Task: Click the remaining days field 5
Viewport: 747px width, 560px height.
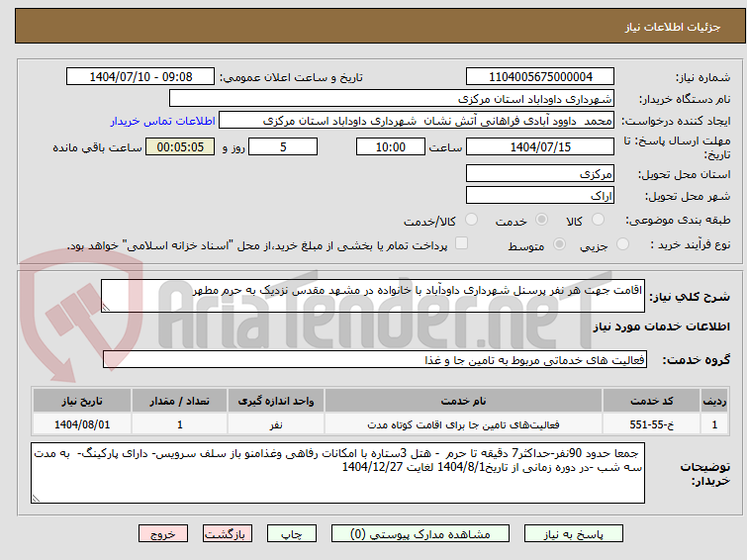Action: pyautogui.click(x=283, y=146)
